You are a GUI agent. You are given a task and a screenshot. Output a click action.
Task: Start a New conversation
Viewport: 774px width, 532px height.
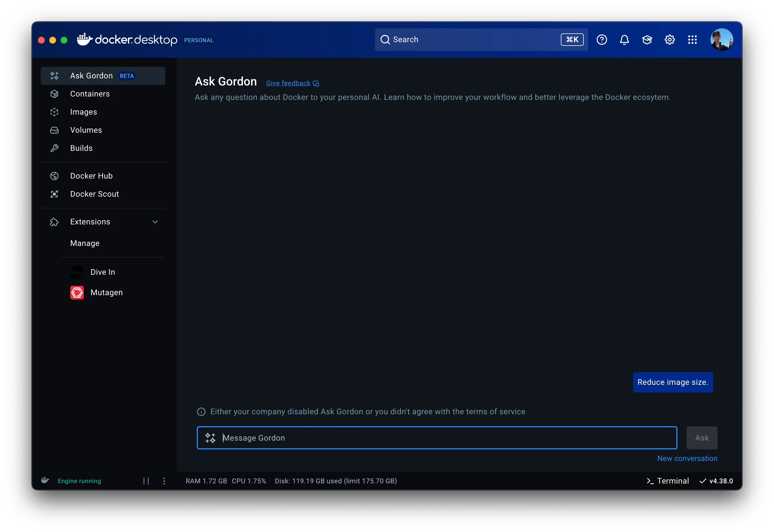687,458
